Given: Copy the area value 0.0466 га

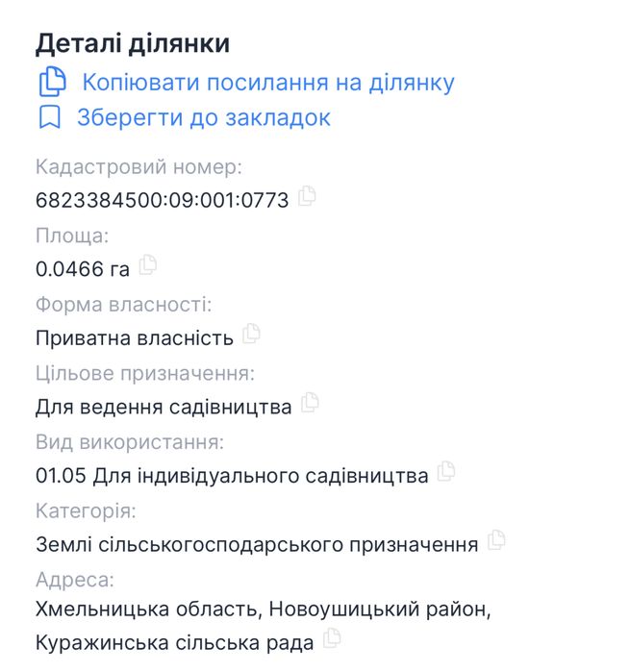Looking at the screenshot, I should 148,264.
